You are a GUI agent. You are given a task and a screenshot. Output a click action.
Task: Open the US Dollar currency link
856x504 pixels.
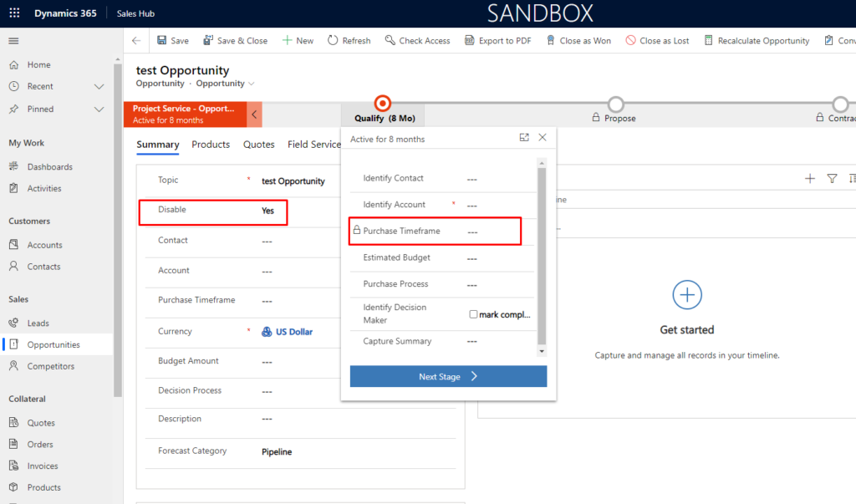[x=293, y=332]
